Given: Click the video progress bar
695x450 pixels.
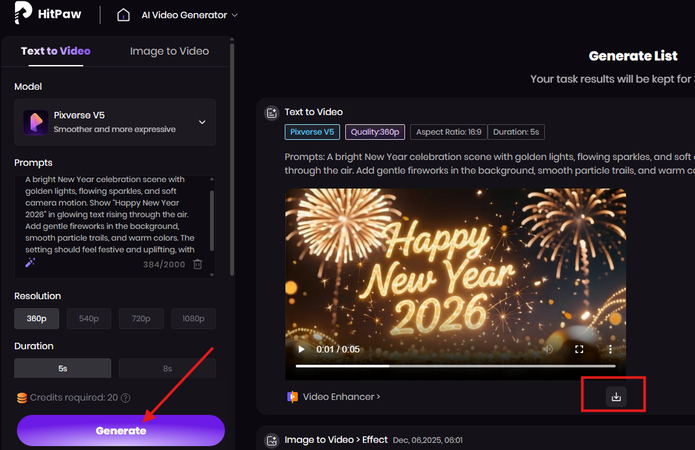Looking at the screenshot, I should pyautogui.click(x=456, y=366).
